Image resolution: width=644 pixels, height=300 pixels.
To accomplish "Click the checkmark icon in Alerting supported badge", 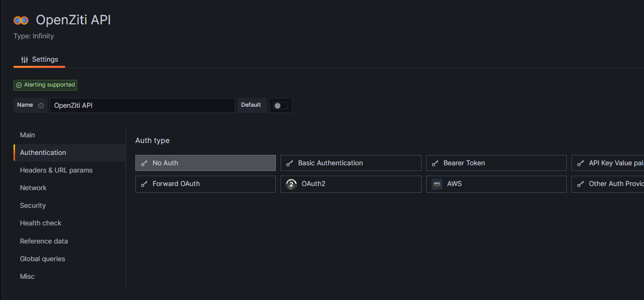I will tap(19, 84).
